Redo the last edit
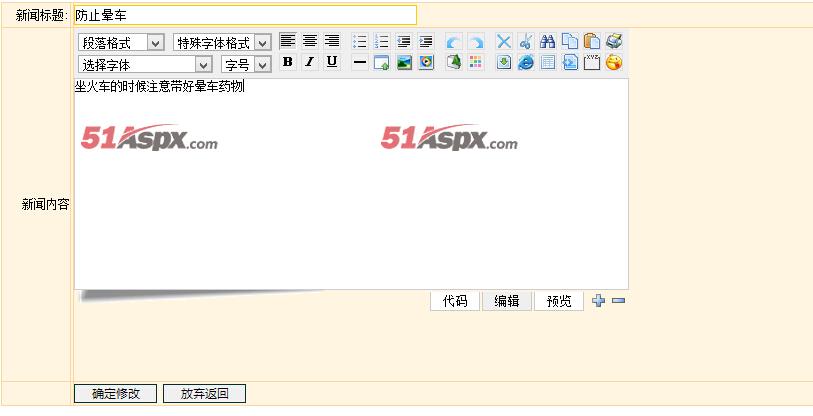The height and width of the screenshot is (416, 813). point(476,41)
